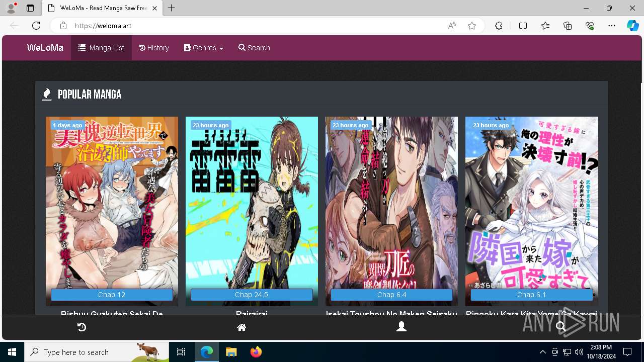644x362 pixels.
Task: Tap the bottom bar history icon
Action: (82, 327)
